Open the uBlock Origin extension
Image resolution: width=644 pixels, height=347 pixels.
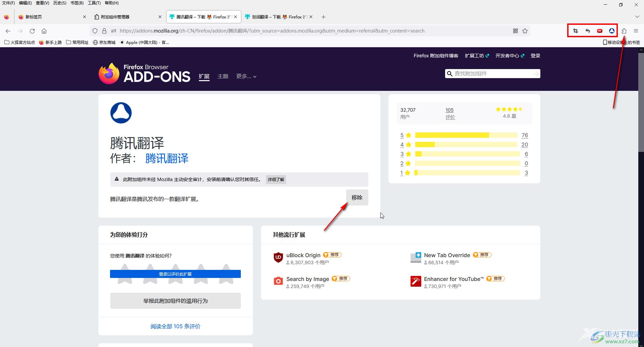(x=303, y=255)
